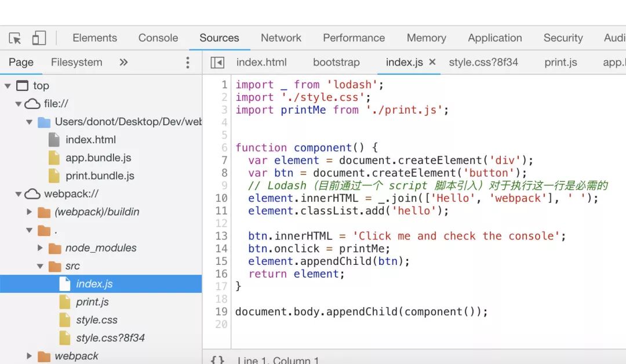Expand the node_modules folder
Screen dimensions: 626x364
40,248
